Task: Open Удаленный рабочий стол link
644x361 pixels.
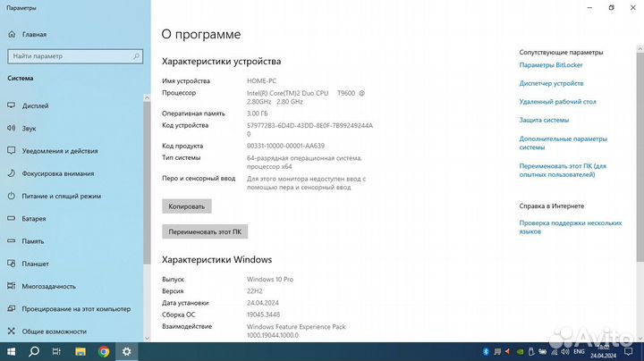Action: 557,102
